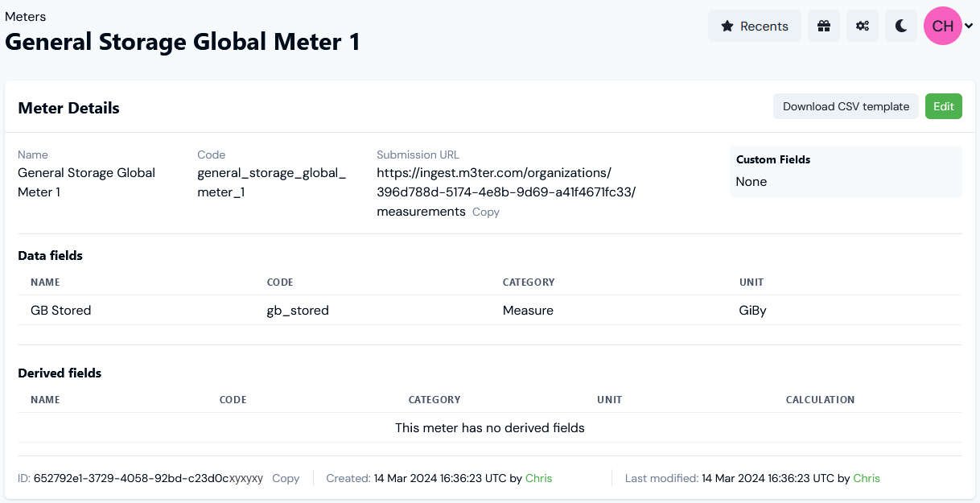
Task: Click the NAME column header under Data fields
Action: [45, 282]
